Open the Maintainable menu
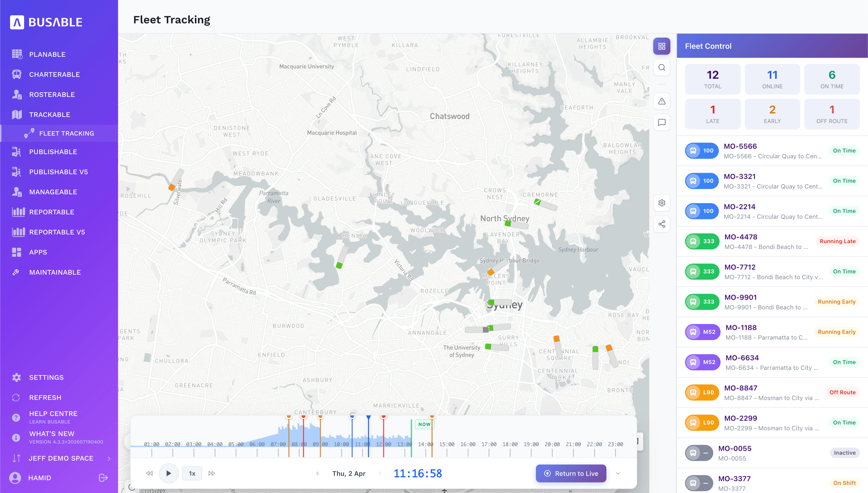868x493 pixels. click(59, 272)
